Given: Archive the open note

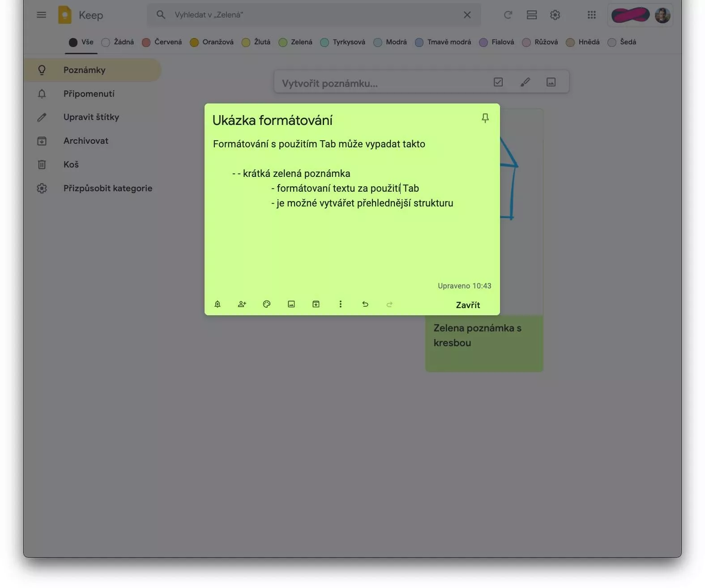Looking at the screenshot, I should click(316, 304).
